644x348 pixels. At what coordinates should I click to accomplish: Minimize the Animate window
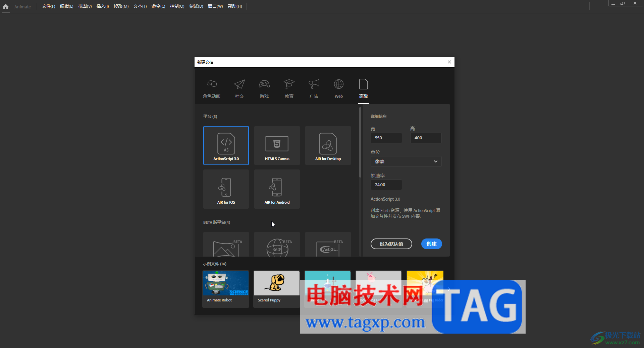coord(613,3)
